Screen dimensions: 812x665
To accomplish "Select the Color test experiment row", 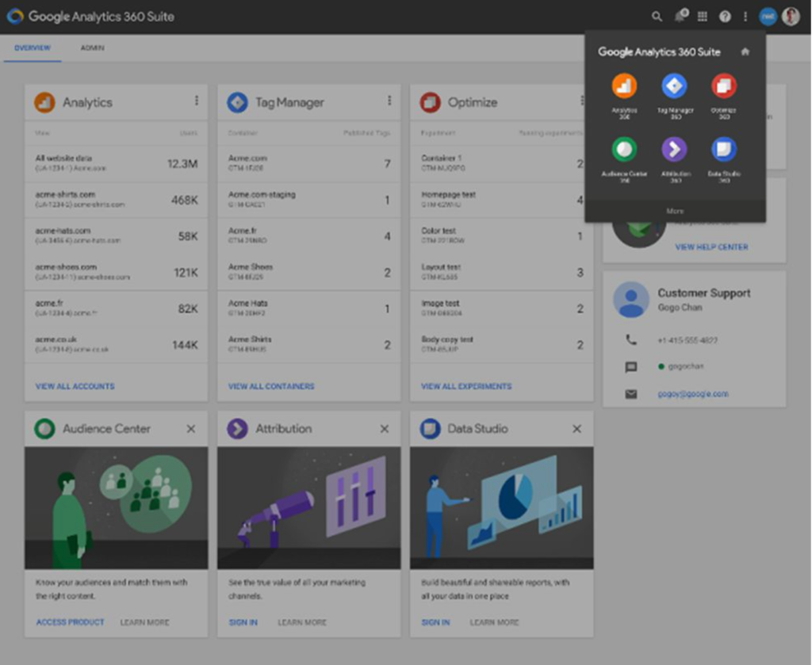I will 501,236.
